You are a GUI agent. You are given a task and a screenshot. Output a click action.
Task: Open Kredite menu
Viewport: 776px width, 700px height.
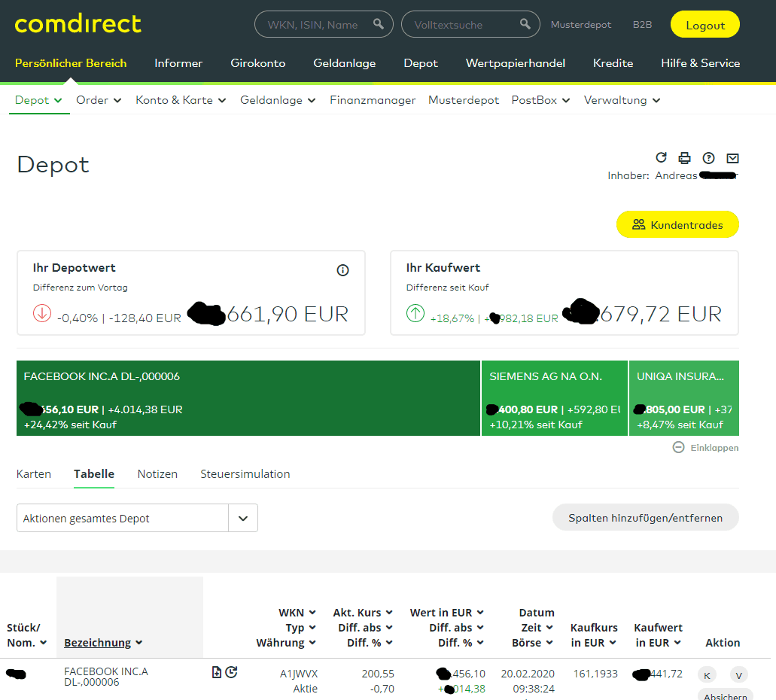pos(613,63)
